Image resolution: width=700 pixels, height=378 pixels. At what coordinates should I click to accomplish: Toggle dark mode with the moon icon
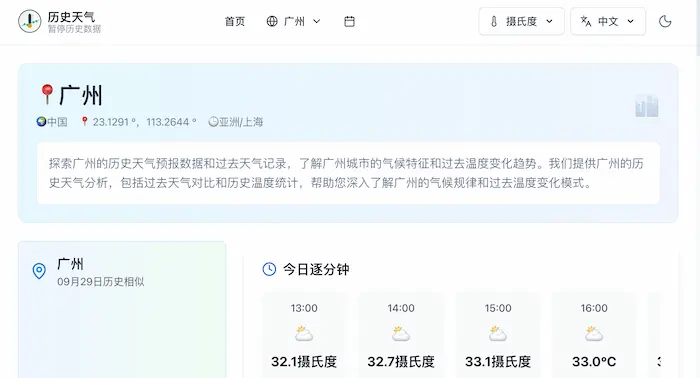pos(665,21)
